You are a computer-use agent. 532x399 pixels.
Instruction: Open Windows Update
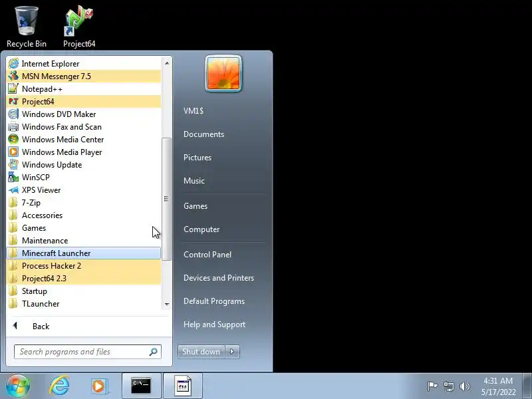[x=84, y=164]
